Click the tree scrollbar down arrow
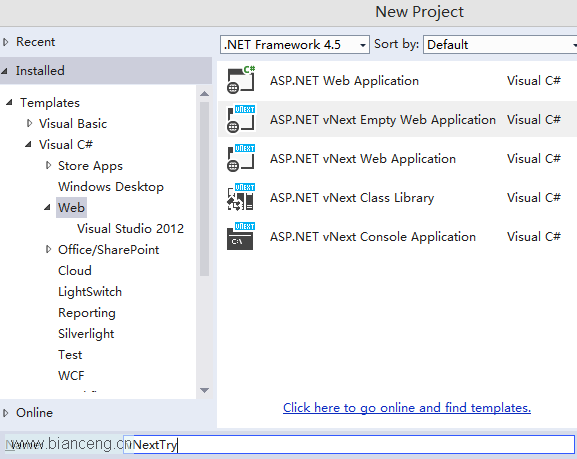This screenshot has width=577, height=459. click(205, 390)
